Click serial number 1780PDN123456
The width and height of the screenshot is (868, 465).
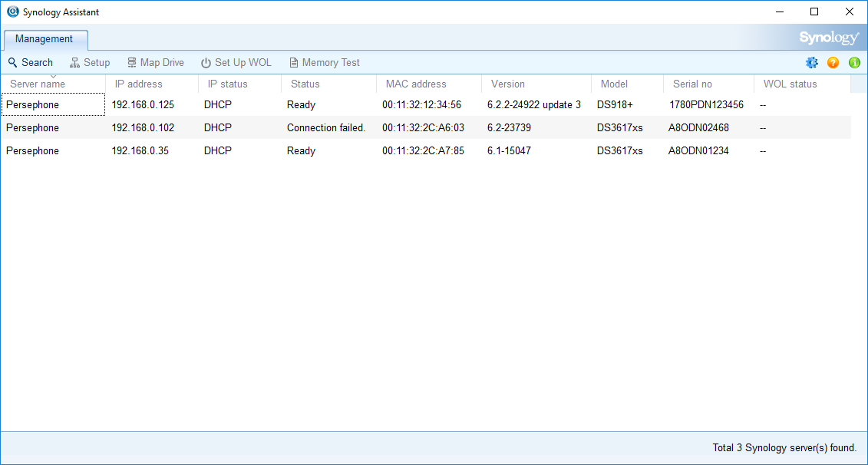click(x=706, y=104)
